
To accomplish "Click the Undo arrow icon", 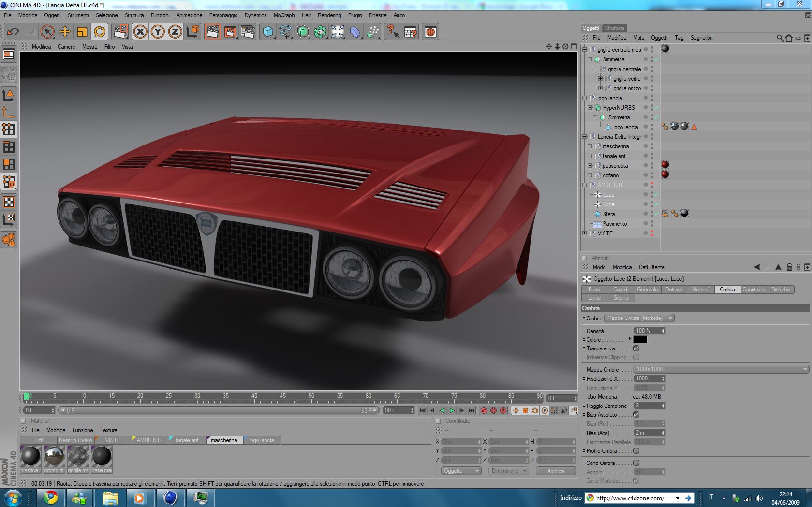I will click(x=13, y=32).
